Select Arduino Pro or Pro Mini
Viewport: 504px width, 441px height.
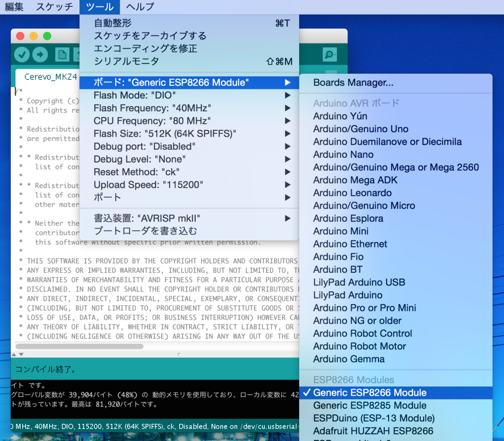click(396, 308)
